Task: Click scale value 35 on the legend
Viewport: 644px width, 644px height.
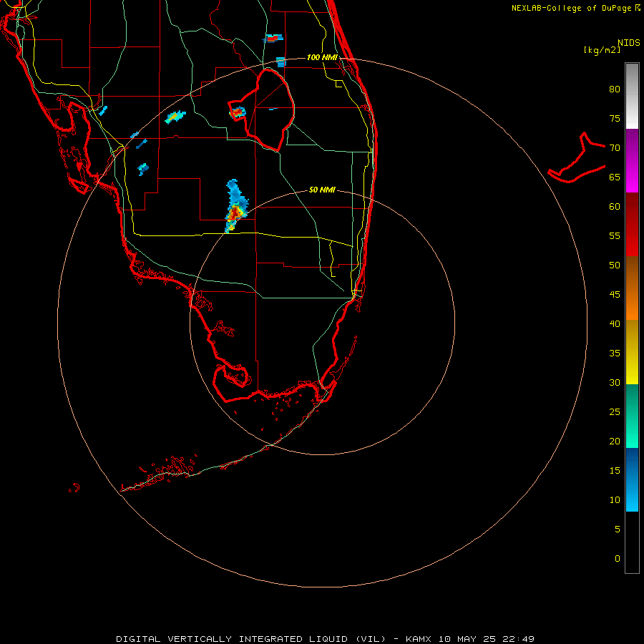Action: (x=615, y=353)
